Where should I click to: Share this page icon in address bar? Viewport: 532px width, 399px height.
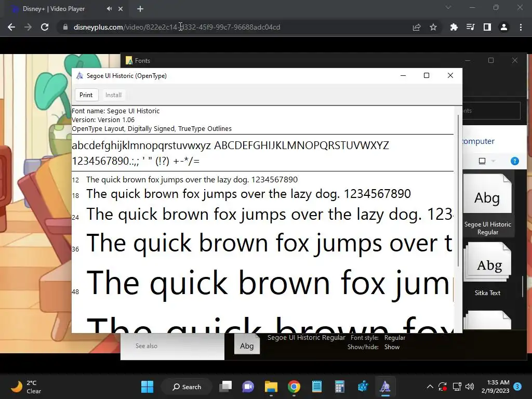[417, 27]
